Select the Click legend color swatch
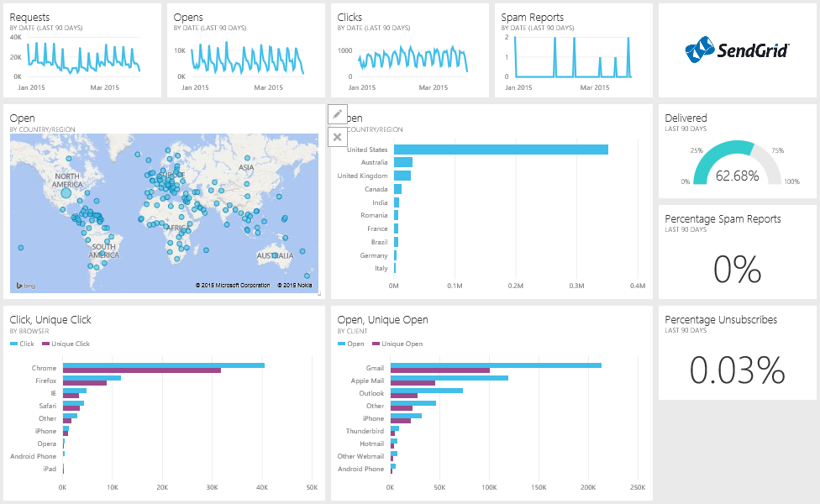Image resolution: width=820 pixels, height=504 pixels. tap(13, 344)
